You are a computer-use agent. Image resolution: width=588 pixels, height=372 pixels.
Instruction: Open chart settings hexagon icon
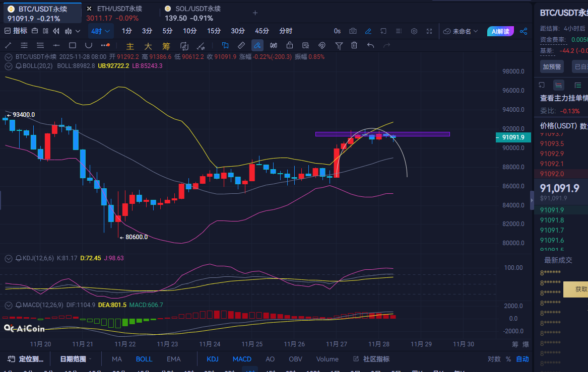click(414, 31)
